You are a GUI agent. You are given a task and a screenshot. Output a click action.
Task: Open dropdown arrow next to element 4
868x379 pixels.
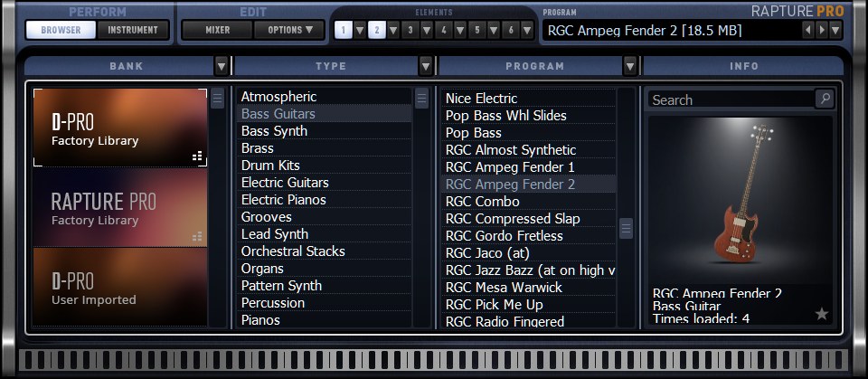pos(460,30)
